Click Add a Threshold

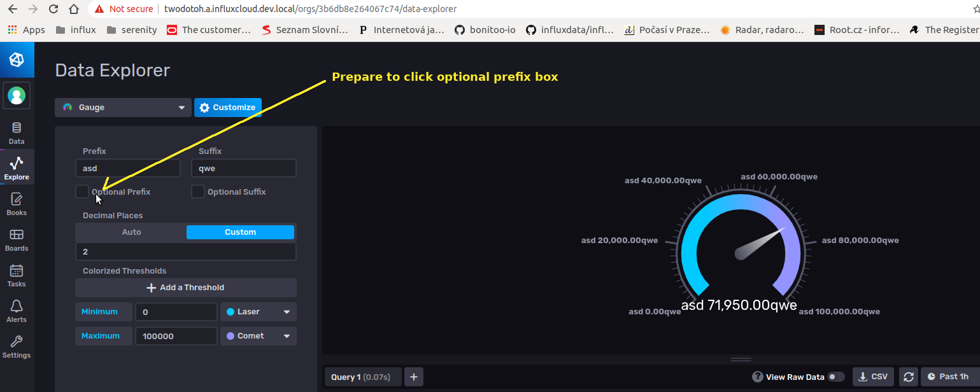point(185,287)
